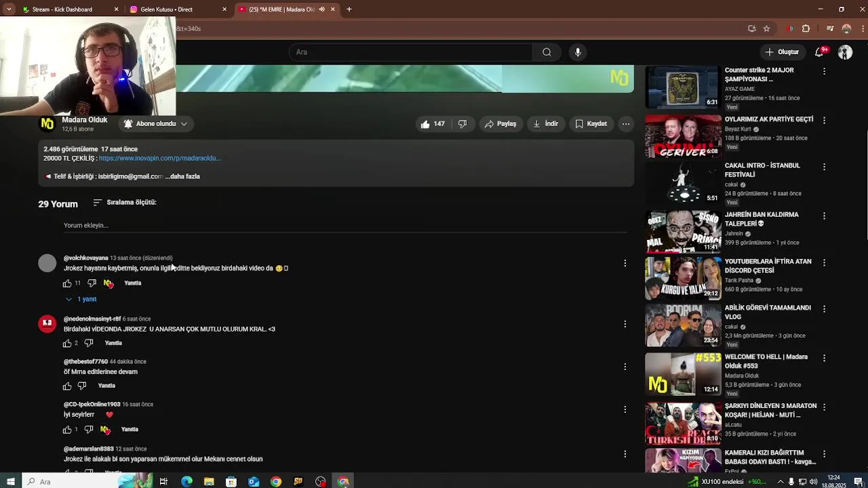Viewport: 868px width, 488px height.
Task: Dislike the @volchkovayana comment
Action: click(x=92, y=283)
